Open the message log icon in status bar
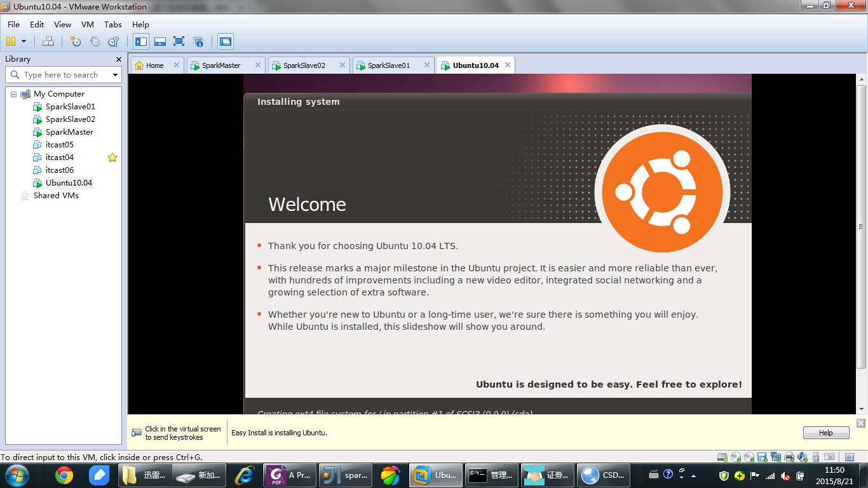The height and width of the screenshot is (488, 868). tap(850, 457)
